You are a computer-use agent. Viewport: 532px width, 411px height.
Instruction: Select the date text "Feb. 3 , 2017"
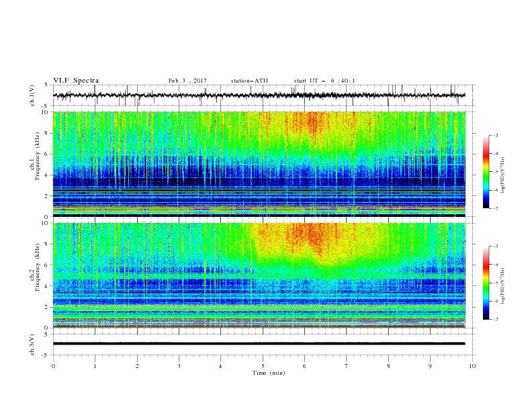pos(187,81)
